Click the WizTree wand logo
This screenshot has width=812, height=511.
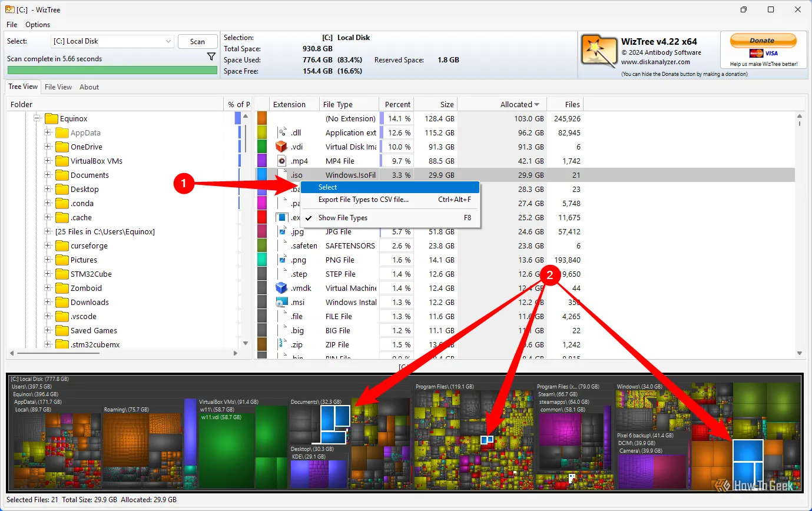598,50
